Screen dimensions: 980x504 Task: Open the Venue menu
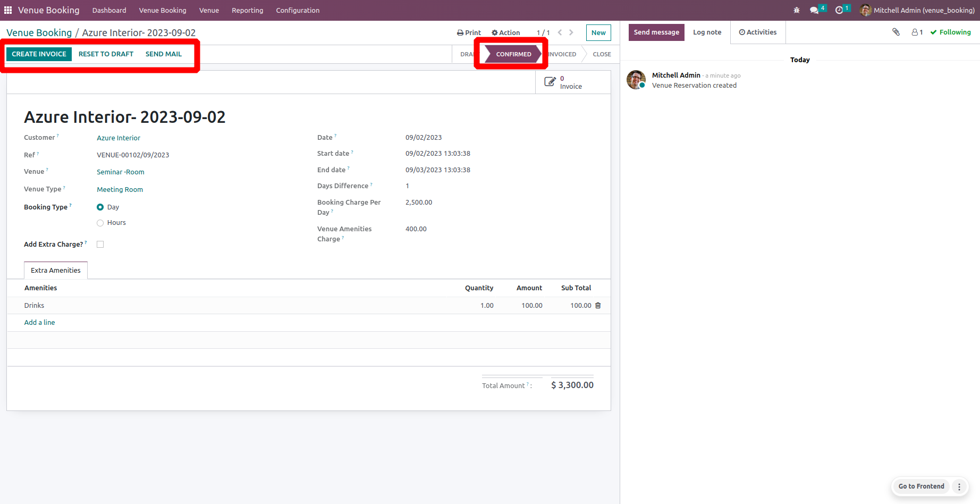pyautogui.click(x=209, y=10)
